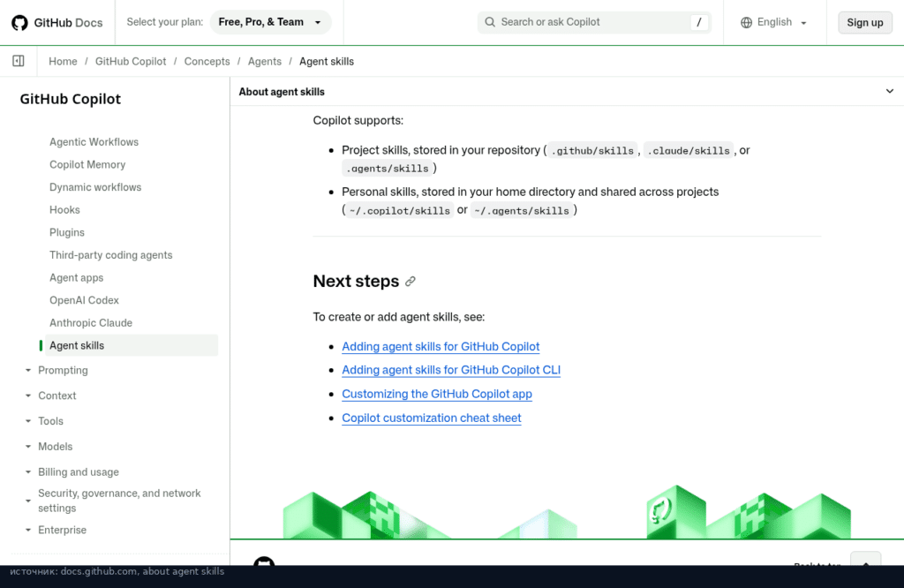The image size is (904, 588).
Task: Select OpenAI Codex in sidebar
Action: [84, 300]
